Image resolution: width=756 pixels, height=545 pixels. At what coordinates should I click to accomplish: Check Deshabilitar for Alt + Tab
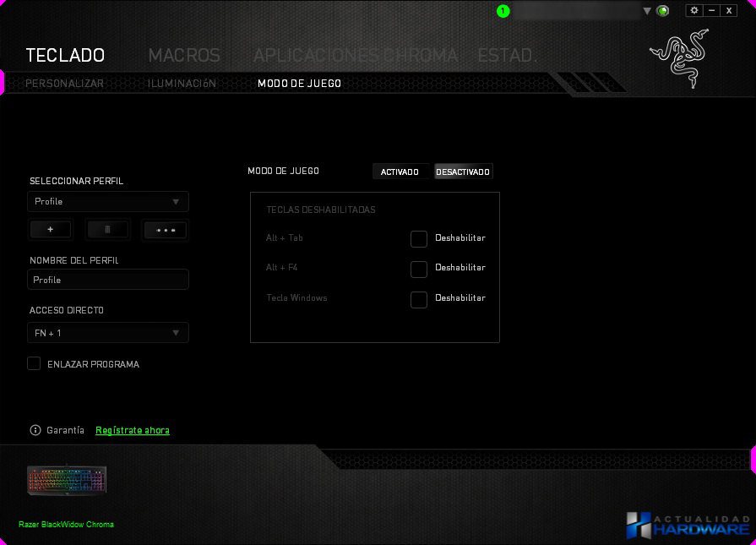pos(418,239)
